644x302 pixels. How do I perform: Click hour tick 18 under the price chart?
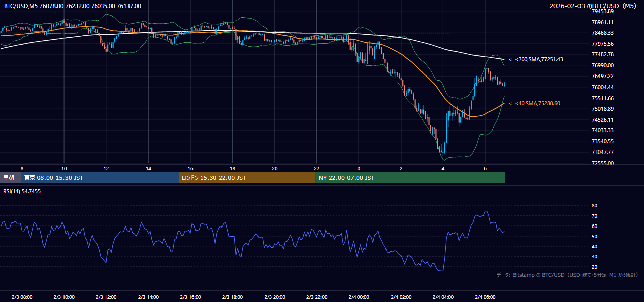pos(232,168)
